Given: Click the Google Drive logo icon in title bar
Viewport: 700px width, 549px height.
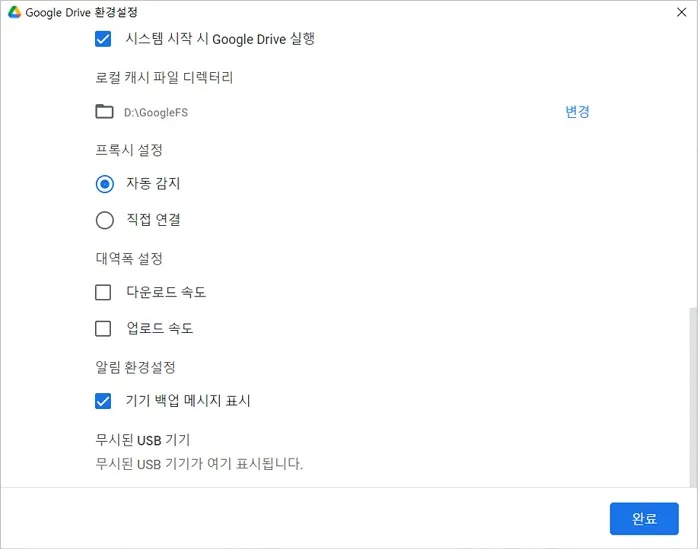Looking at the screenshot, I should coord(14,12).
